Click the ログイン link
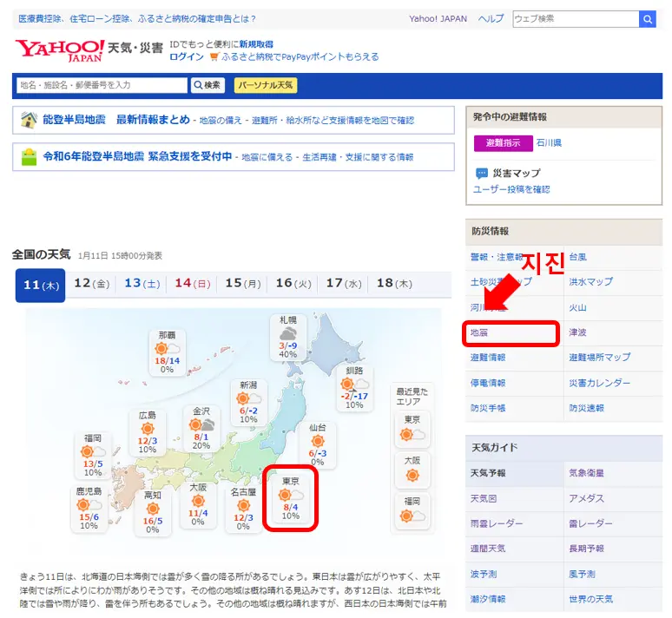This screenshot has height=618, width=672. pos(187,56)
